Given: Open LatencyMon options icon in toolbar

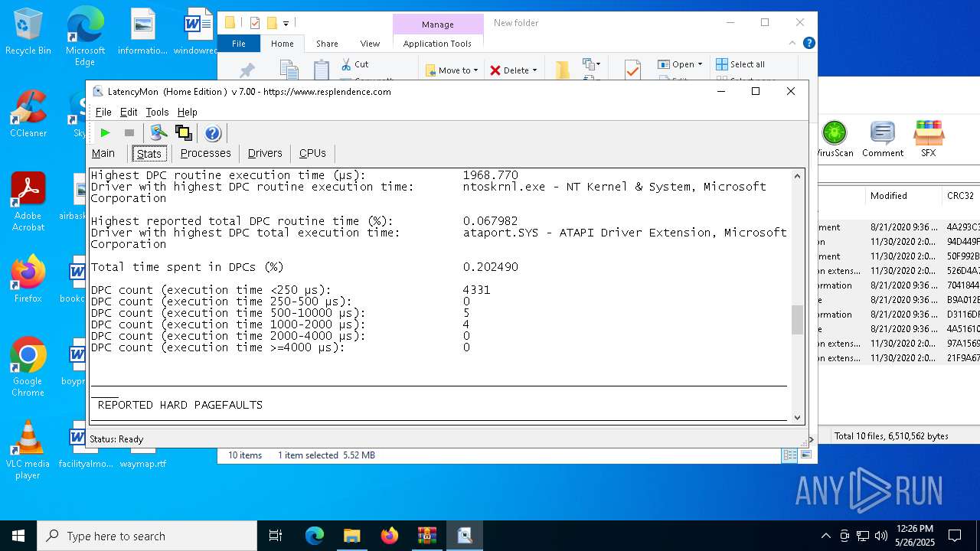Looking at the screenshot, I should tap(158, 133).
